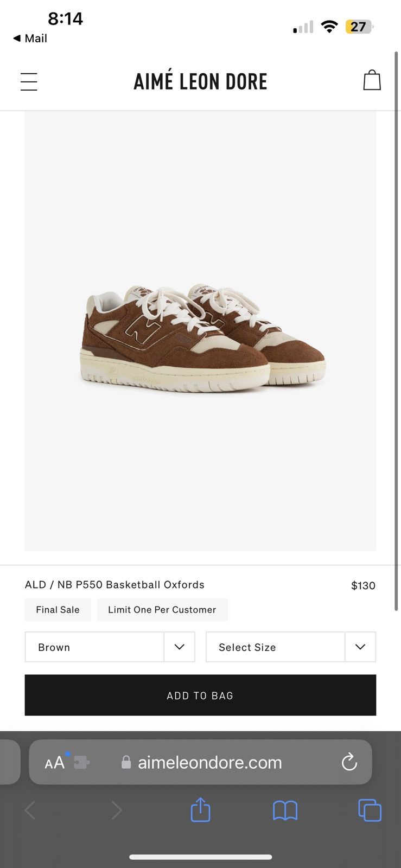401x868 pixels.
Task: Tap the padlock icon in address bar
Action: pyautogui.click(x=126, y=762)
